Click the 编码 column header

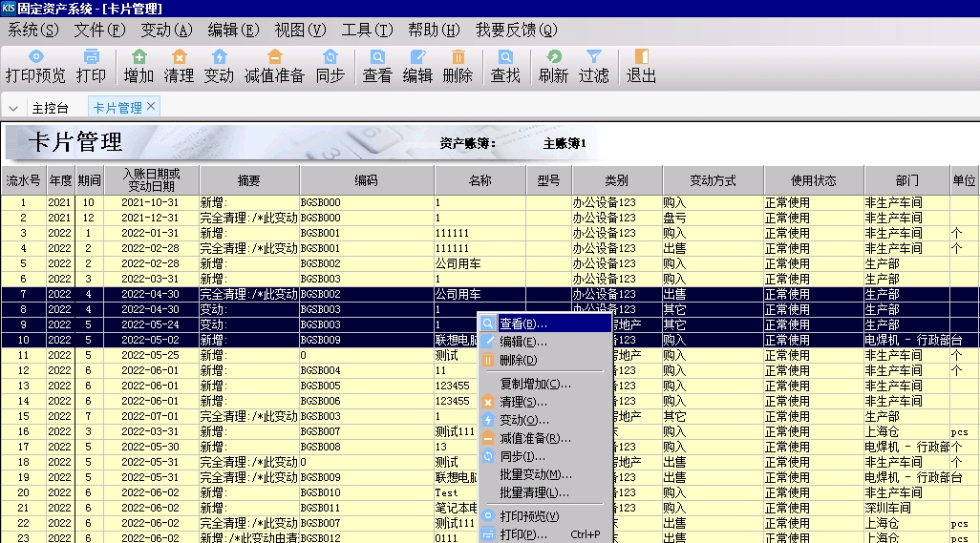tap(366, 180)
